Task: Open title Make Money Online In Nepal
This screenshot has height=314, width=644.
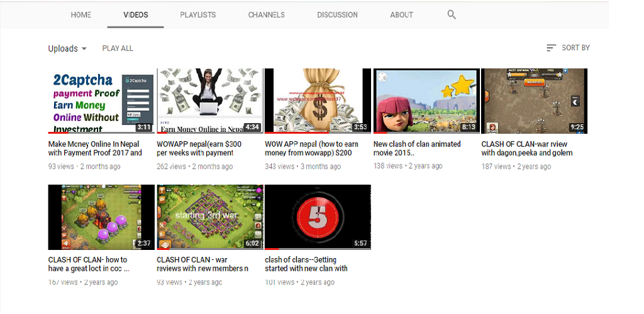Action: pyautogui.click(x=94, y=148)
